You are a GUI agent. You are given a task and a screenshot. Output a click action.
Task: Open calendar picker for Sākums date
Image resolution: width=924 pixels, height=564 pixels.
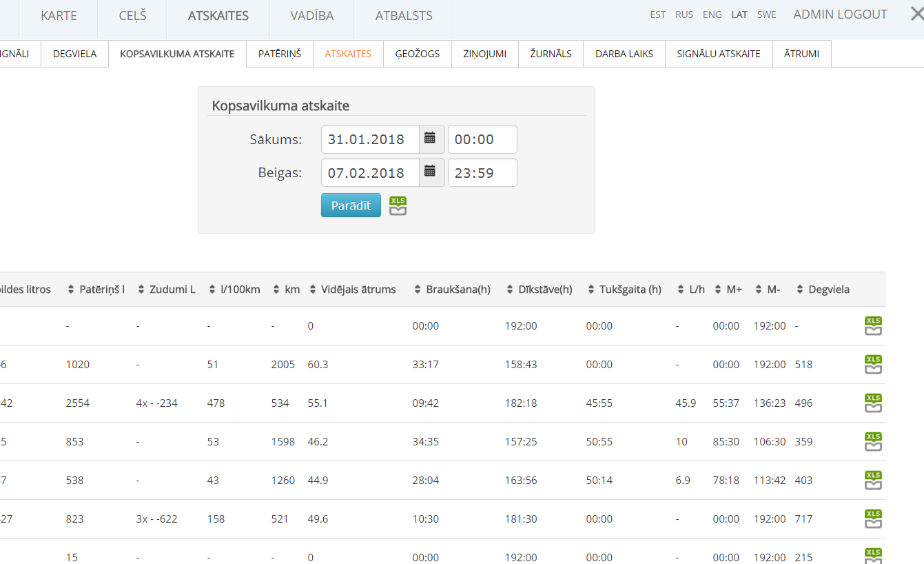click(x=431, y=139)
